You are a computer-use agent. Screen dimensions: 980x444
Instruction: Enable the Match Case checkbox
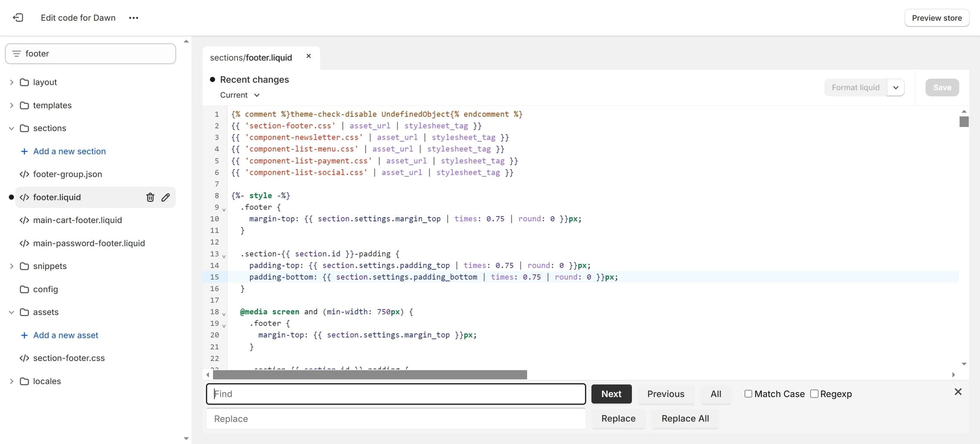tap(748, 393)
